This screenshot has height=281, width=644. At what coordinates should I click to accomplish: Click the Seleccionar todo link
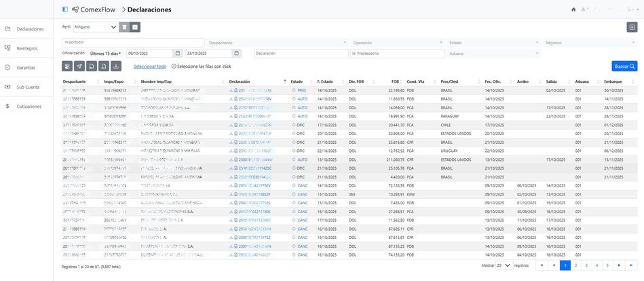click(149, 67)
